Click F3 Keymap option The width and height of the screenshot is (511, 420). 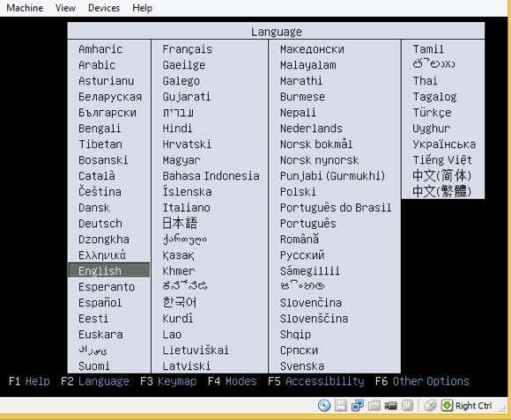(x=168, y=381)
